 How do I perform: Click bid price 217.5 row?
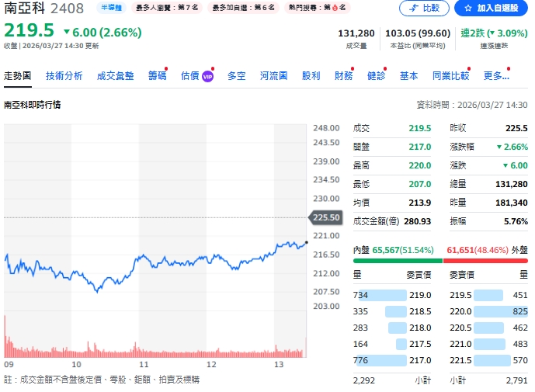point(392,344)
